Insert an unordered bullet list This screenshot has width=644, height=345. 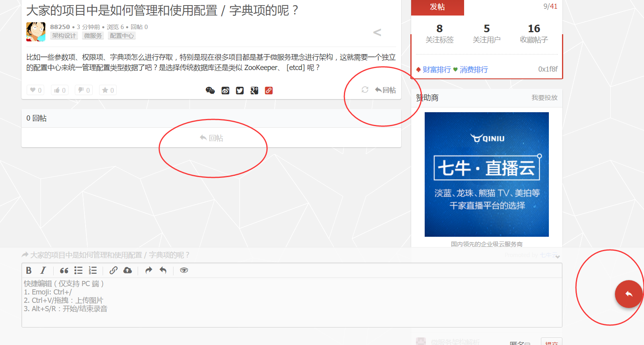click(x=78, y=271)
